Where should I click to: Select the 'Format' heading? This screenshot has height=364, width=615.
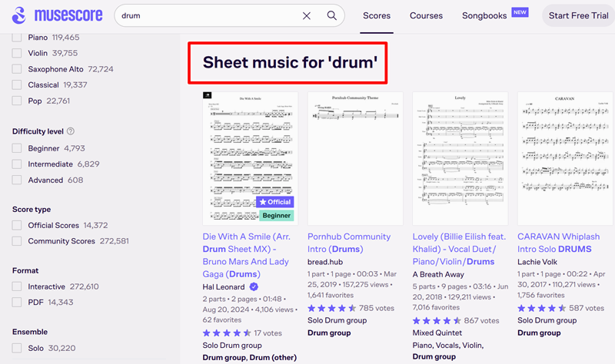[25, 270]
